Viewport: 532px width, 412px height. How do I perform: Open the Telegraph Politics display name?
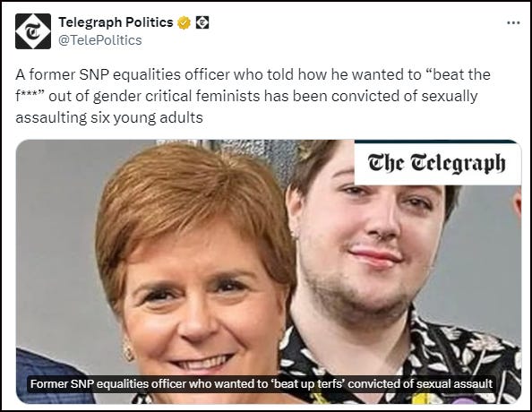click(x=116, y=22)
